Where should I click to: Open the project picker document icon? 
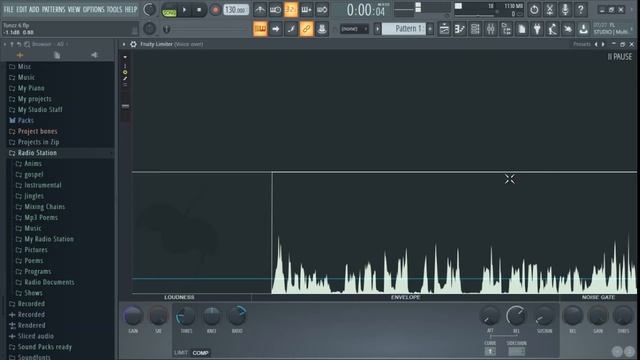point(522,29)
